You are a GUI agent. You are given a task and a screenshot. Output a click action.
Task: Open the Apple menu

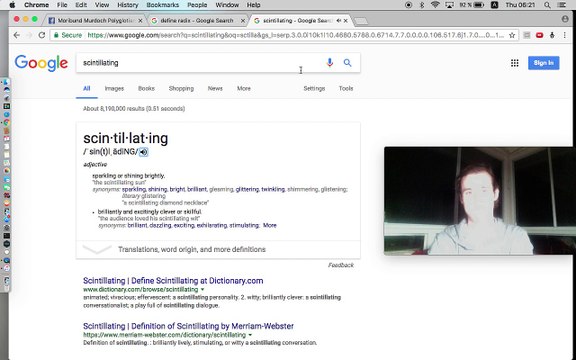(x=12, y=5)
